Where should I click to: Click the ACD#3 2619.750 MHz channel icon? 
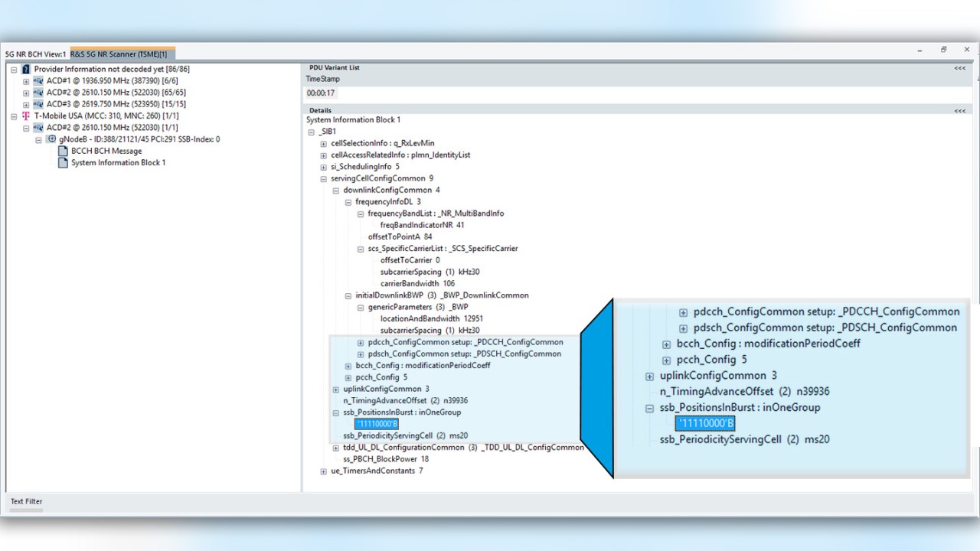coord(38,104)
